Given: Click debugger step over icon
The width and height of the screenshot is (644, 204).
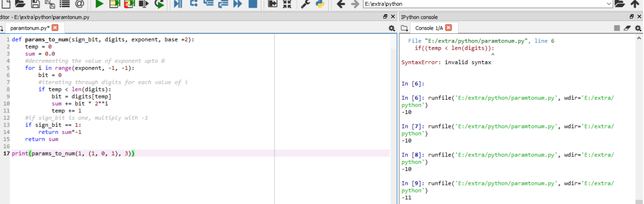Looking at the screenshot, I should click(193, 4).
